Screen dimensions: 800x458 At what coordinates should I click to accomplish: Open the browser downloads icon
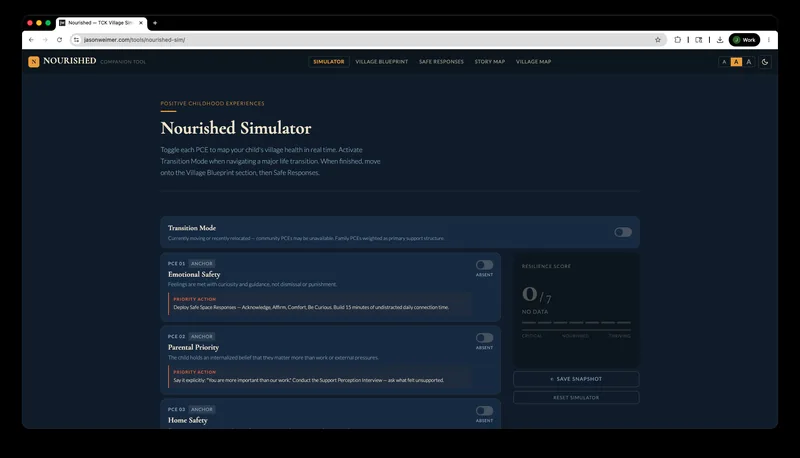720,40
